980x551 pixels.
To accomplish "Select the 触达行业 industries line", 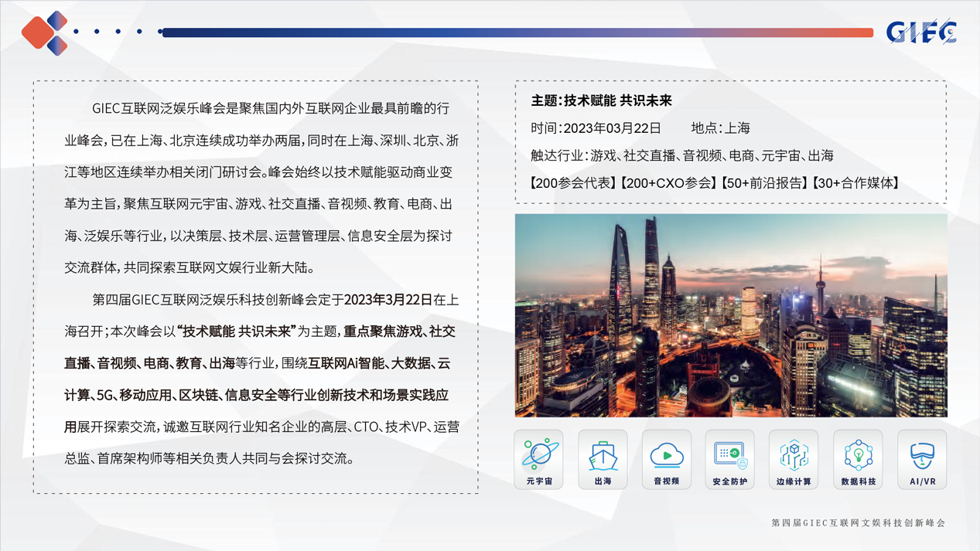I will pyautogui.click(x=682, y=155).
